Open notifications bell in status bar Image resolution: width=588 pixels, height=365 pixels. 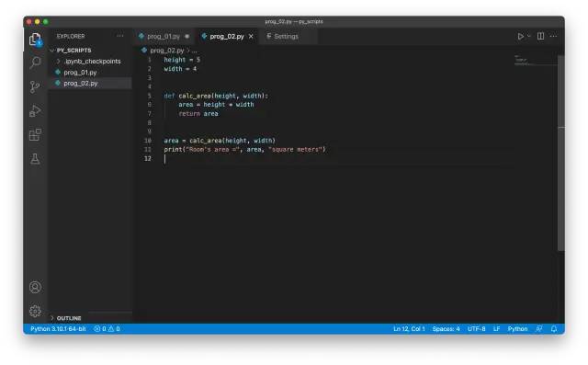554,329
